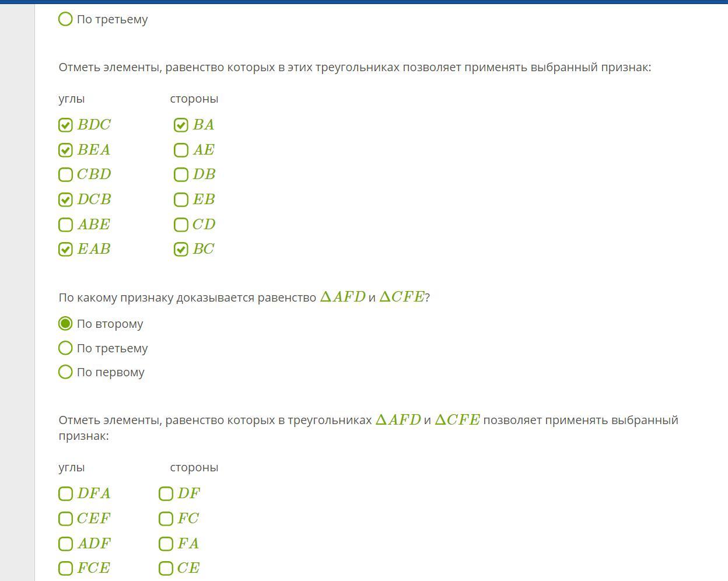Image resolution: width=728 pixels, height=581 pixels.
Task: Check the DFA angle checkbox
Action: coord(66,494)
